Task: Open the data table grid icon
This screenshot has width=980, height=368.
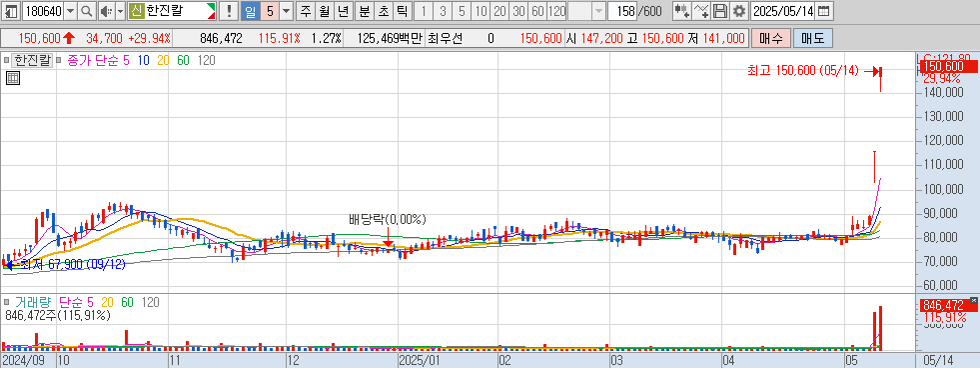Action: tap(13, 78)
